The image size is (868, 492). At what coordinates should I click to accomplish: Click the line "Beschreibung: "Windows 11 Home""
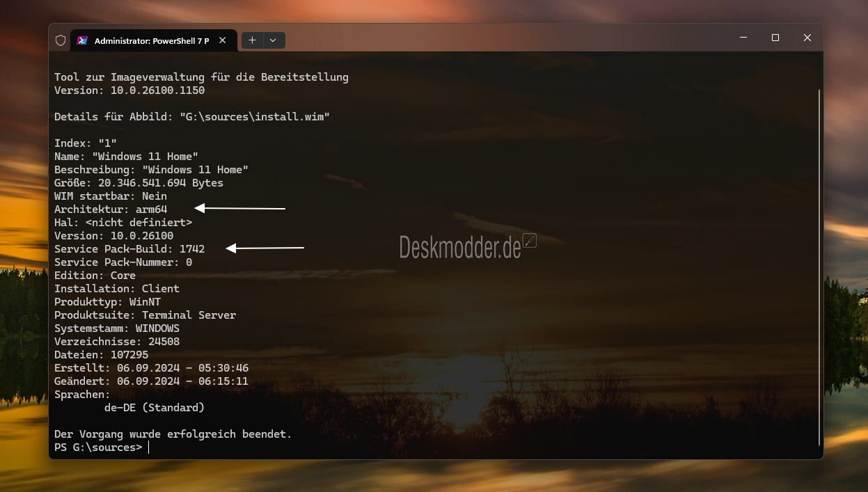151,170
